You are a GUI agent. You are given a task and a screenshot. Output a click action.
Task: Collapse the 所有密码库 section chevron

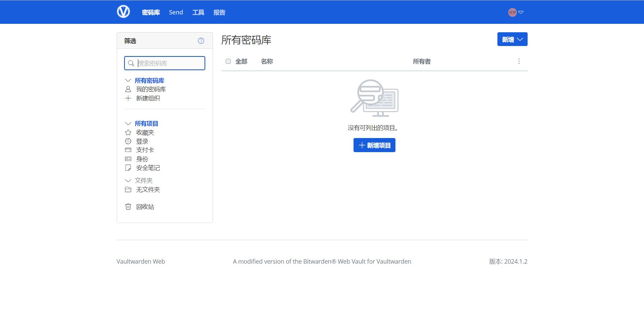coord(128,81)
